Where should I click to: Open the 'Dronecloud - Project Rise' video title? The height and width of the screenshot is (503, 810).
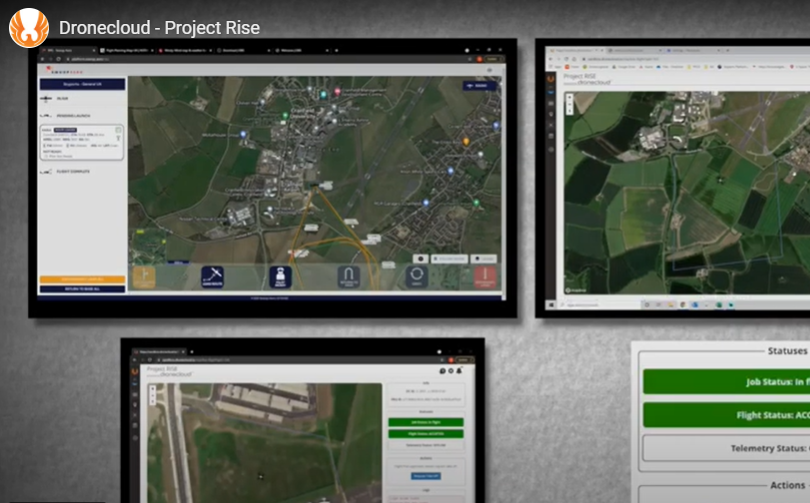pyautogui.click(x=159, y=28)
